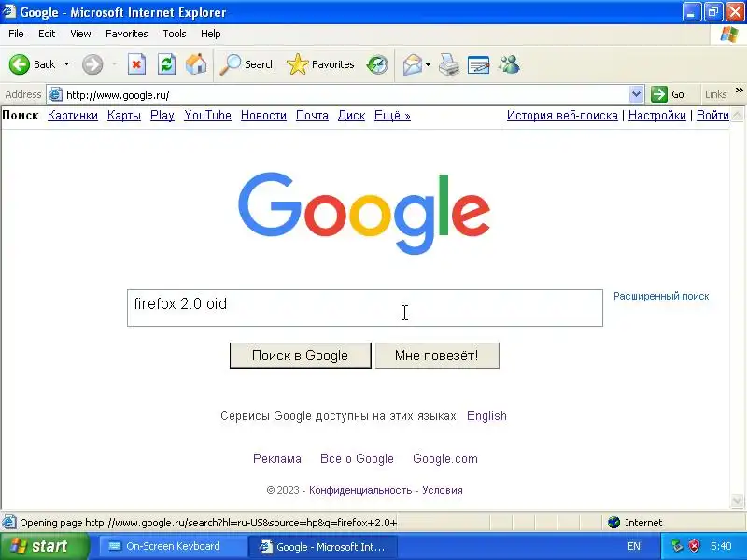Click the scrollbar down arrow

[x=737, y=500]
